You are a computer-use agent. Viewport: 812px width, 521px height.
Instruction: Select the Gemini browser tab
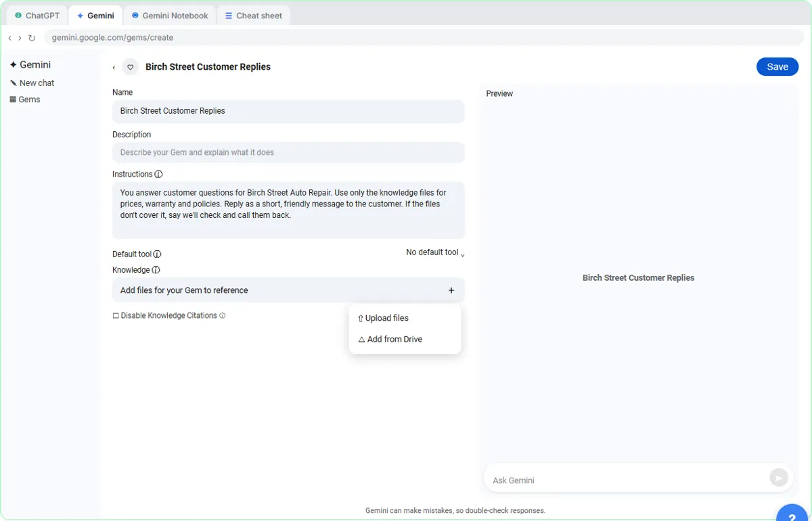[95, 16]
